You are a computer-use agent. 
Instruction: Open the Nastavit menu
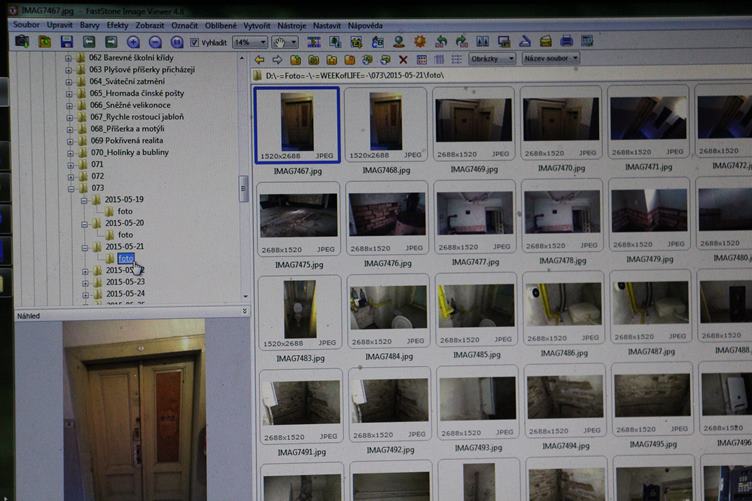click(327, 26)
